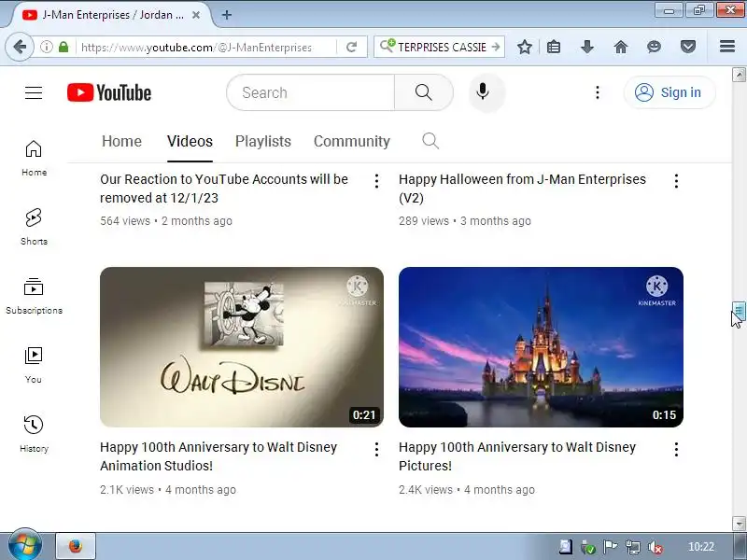Viewport: 747px width, 560px height.
Task: Open 'Our Reaction to YouTube Accounts' video title
Action: [224, 189]
